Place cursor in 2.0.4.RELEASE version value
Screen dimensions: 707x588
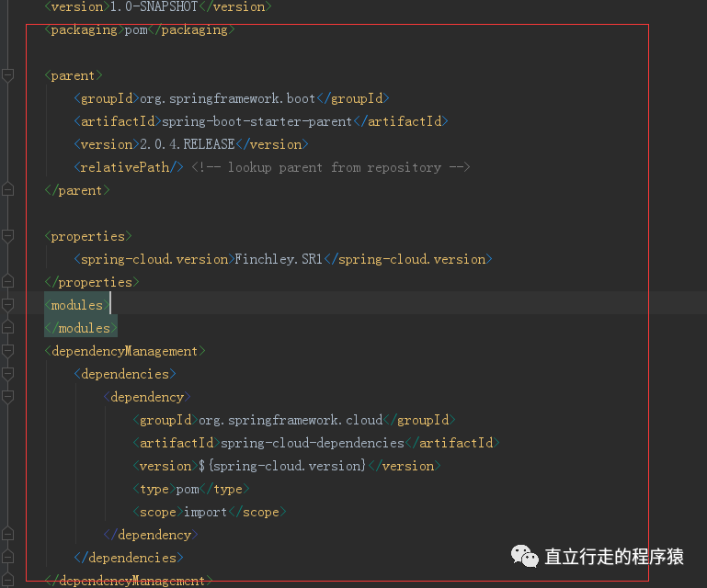tap(188, 144)
